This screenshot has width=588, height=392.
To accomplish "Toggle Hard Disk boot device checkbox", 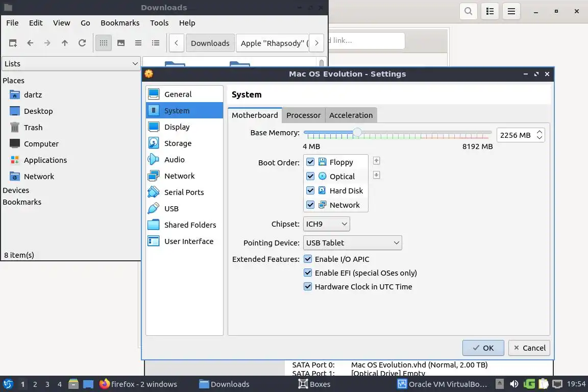I will [310, 190].
